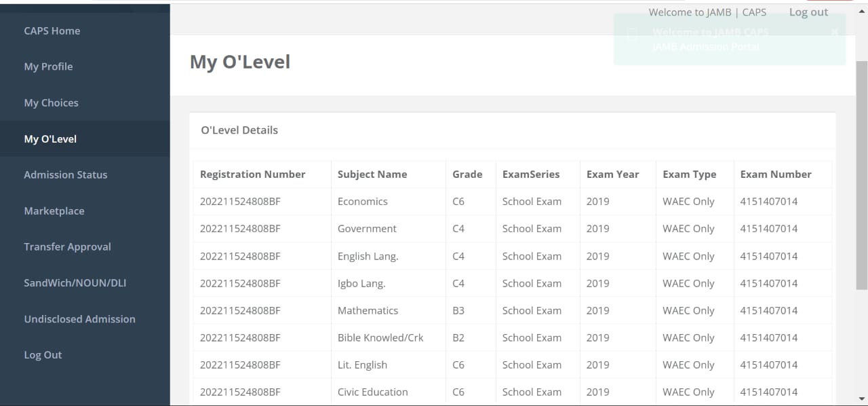Click the Log out link at top right
Image resolution: width=868 pixels, height=406 pixels.
808,12
